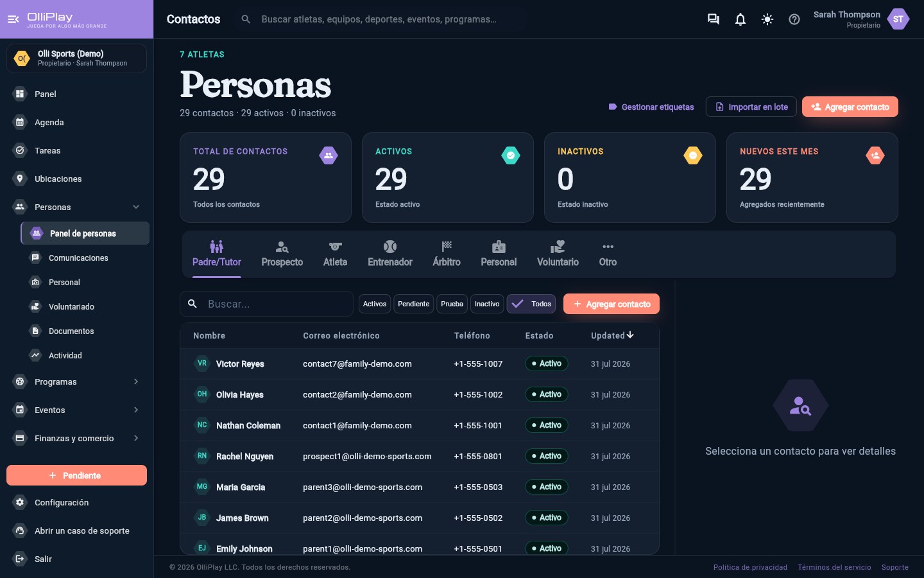Open Soporte footer link

point(895,567)
